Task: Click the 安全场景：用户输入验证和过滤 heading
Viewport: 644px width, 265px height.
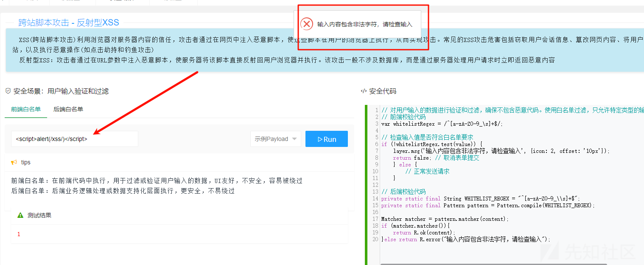Action: click(x=61, y=91)
